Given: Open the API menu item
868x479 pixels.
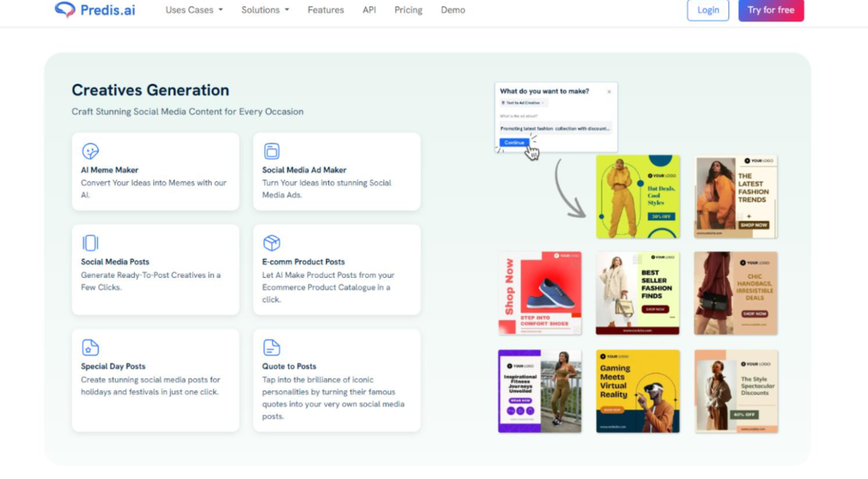Looking at the screenshot, I should coord(370,10).
